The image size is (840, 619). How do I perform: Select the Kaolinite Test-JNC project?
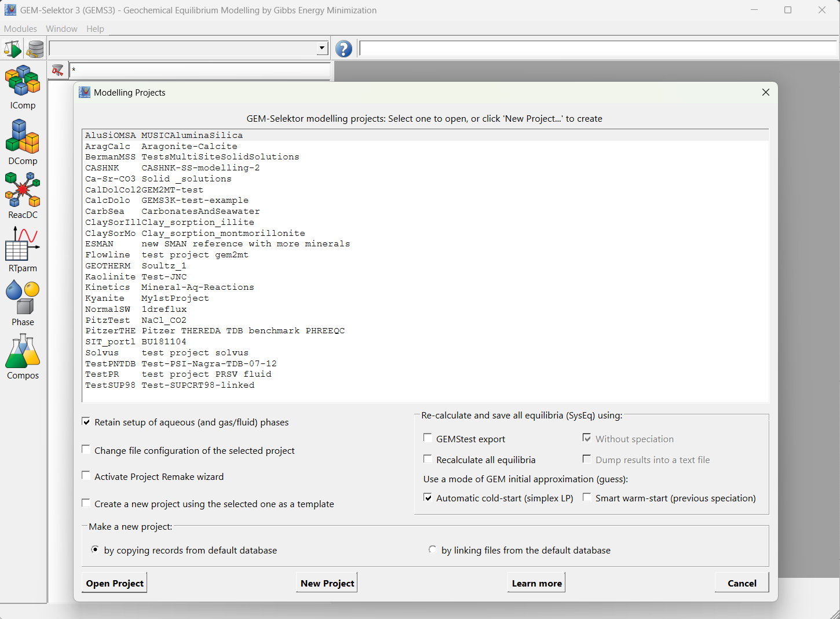pos(425,276)
